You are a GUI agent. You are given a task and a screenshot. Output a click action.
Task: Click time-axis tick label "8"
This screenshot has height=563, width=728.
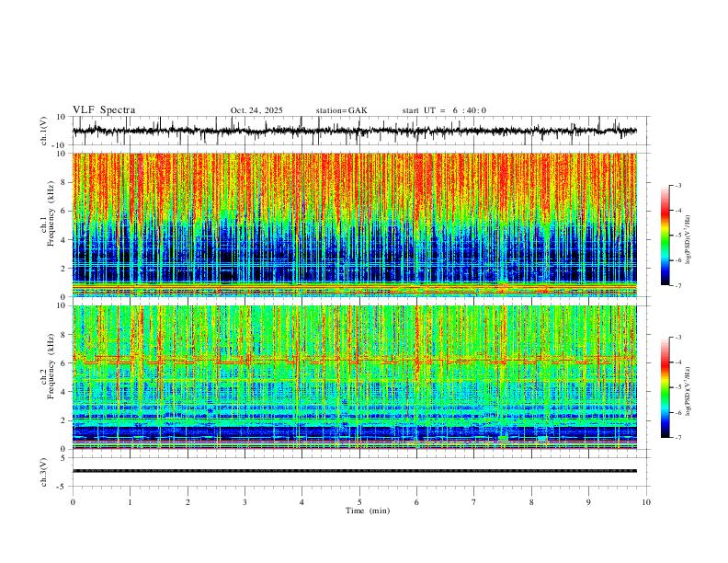(531, 502)
